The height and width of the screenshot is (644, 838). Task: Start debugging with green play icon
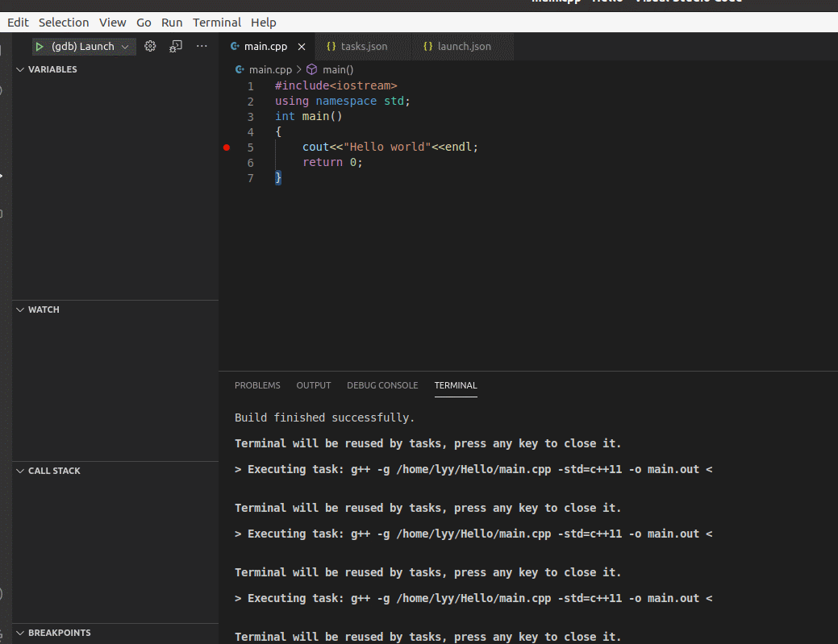click(x=39, y=47)
